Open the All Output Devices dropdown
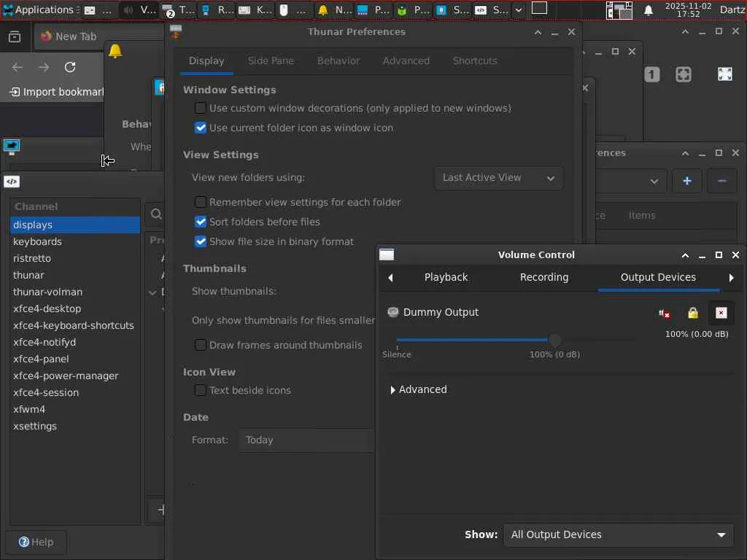The height and width of the screenshot is (560, 747). (x=619, y=534)
